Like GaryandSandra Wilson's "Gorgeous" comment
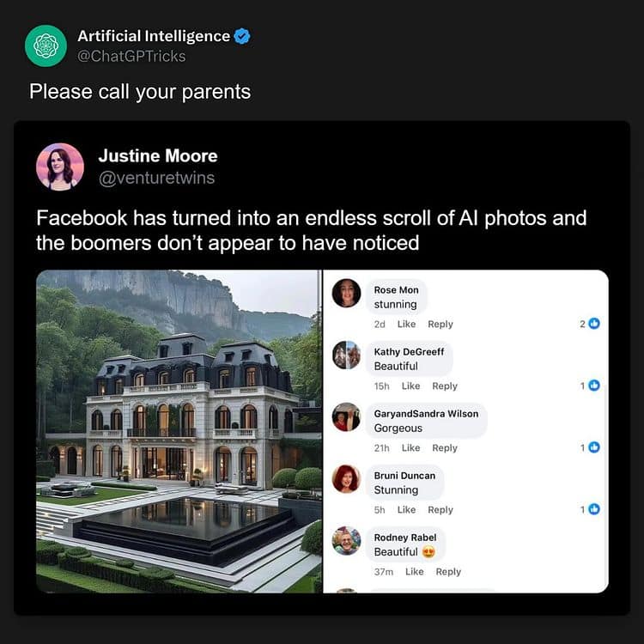This screenshot has height=644, width=644. 410,447
